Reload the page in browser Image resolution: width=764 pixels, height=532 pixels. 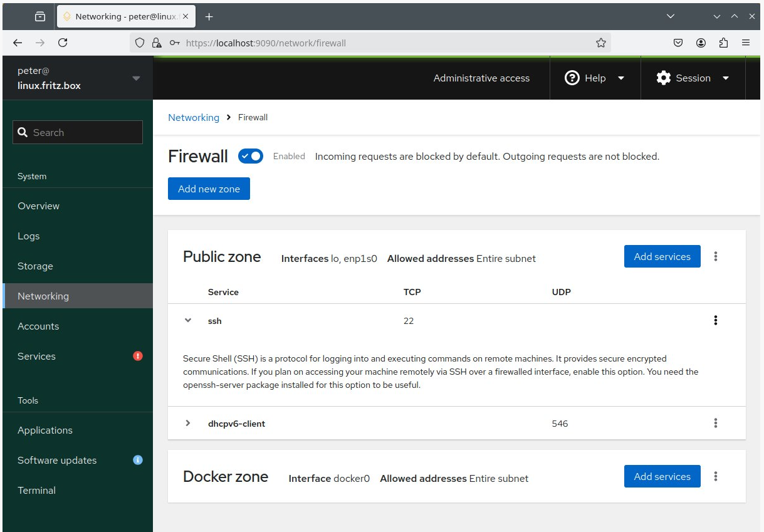(63, 43)
